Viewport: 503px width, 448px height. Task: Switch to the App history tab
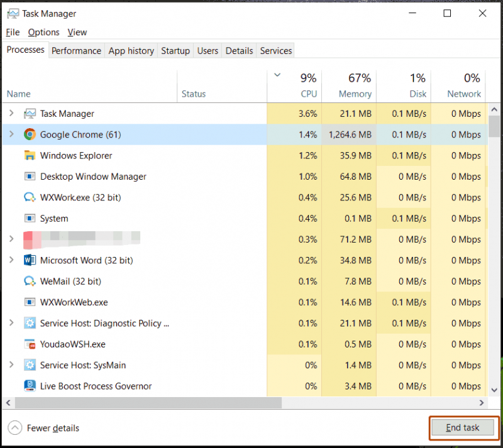(131, 51)
